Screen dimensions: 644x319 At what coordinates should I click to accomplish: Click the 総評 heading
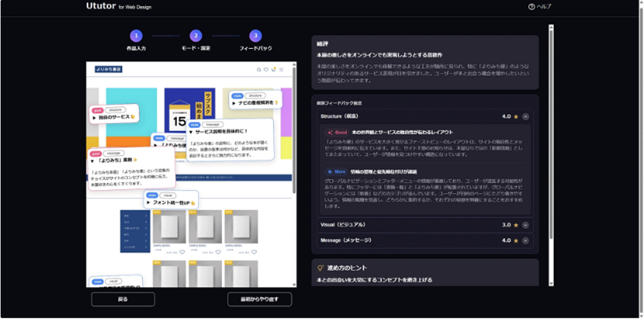(x=322, y=44)
